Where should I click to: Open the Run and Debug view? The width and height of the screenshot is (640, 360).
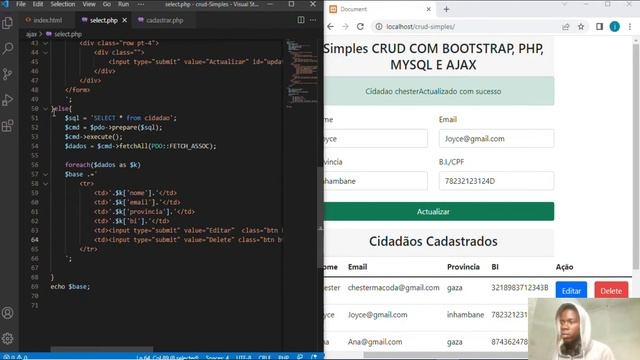pyautogui.click(x=7, y=100)
